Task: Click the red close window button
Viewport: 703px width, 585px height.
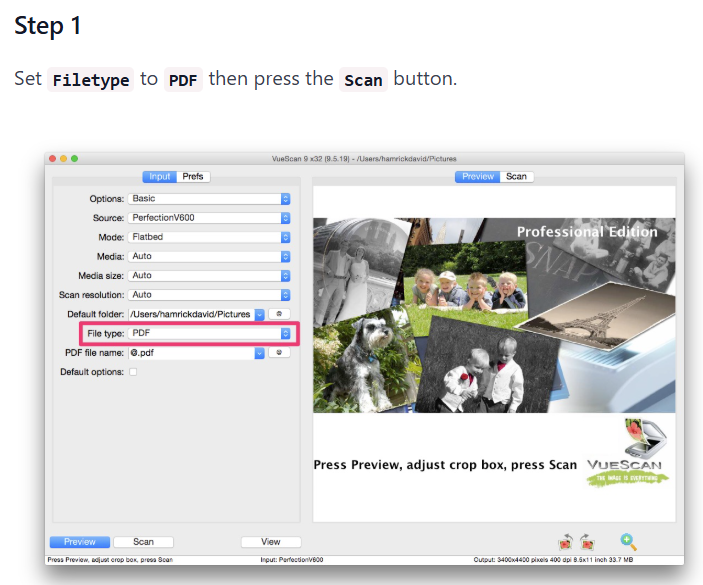Action: pos(52,159)
